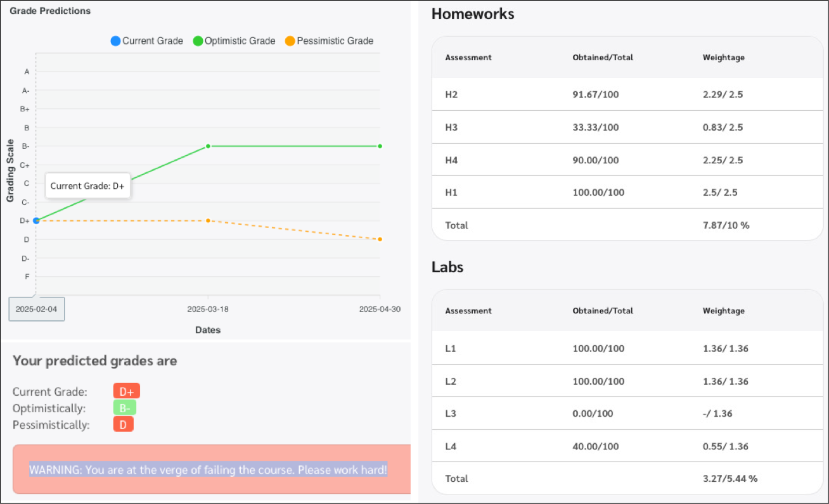Click the red D+ Current Grade badge

pos(126,392)
